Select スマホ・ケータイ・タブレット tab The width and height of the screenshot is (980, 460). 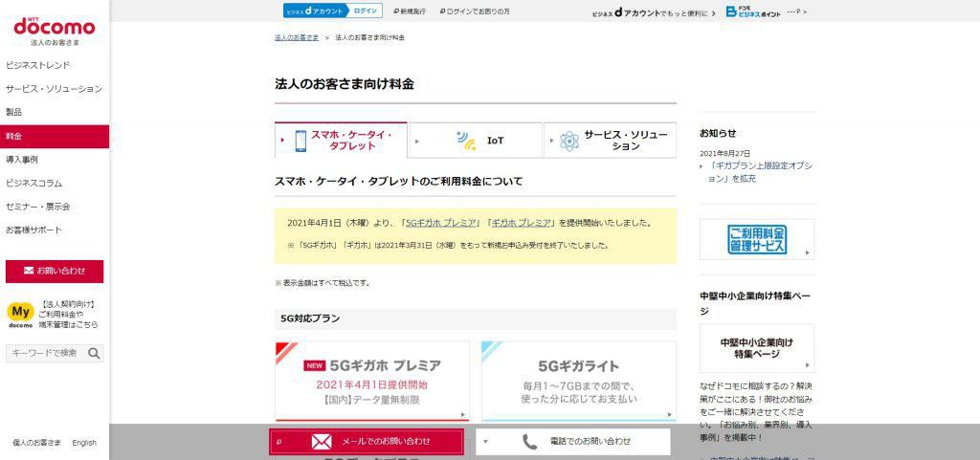click(x=342, y=141)
